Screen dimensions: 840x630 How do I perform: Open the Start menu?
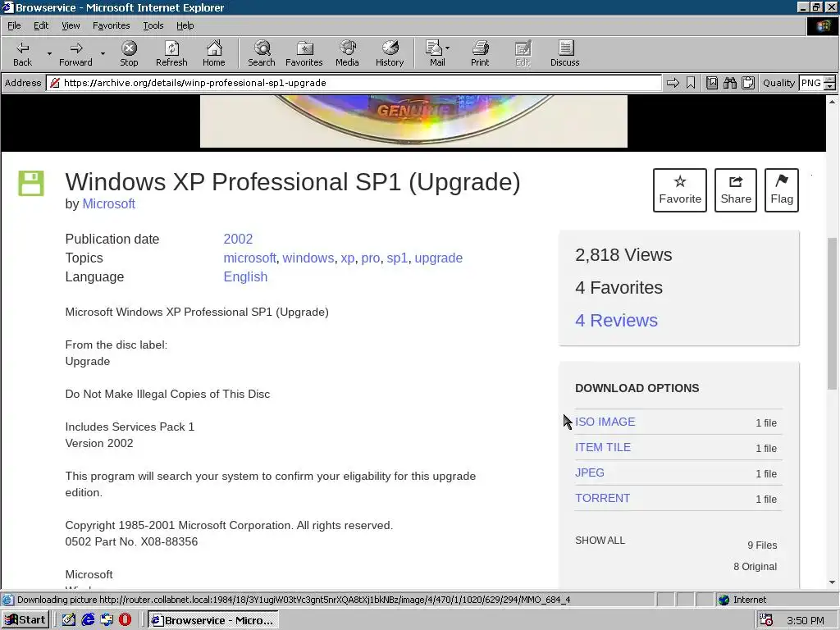pos(25,620)
